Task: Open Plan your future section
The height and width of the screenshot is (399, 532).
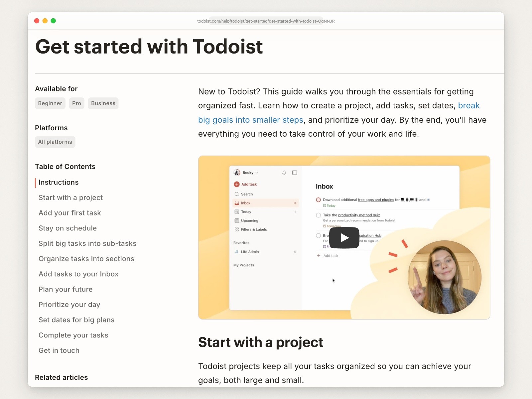Action: pyautogui.click(x=66, y=289)
